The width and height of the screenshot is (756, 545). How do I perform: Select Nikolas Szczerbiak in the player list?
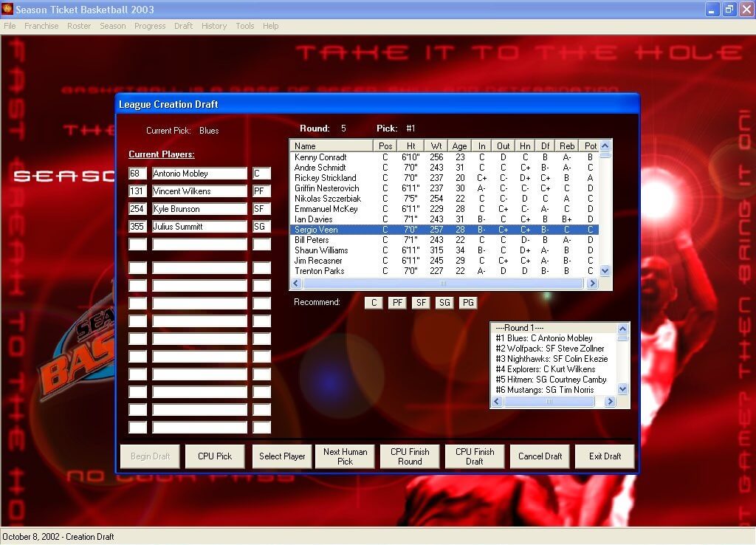coord(444,199)
